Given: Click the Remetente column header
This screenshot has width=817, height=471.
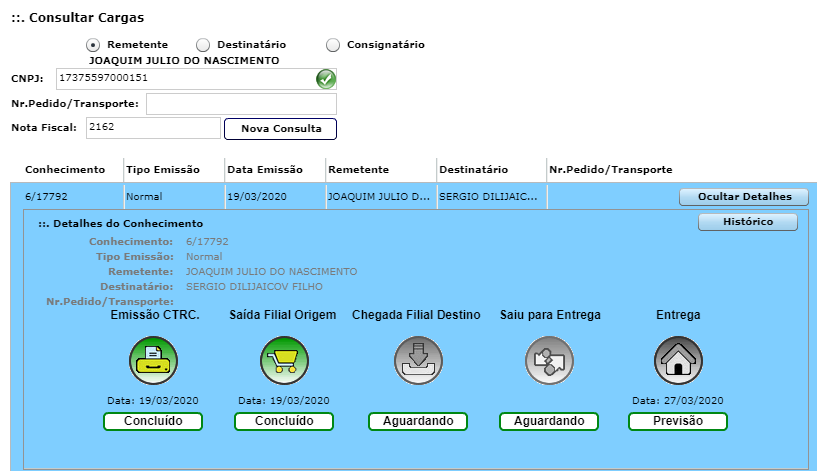Looking at the screenshot, I should tap(358, 170).
